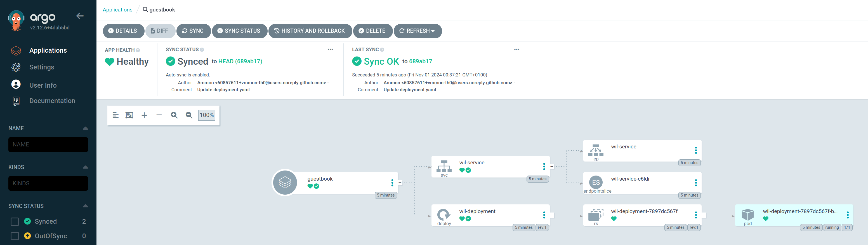Open the Sync Status three-dot menu

point(330,49)
